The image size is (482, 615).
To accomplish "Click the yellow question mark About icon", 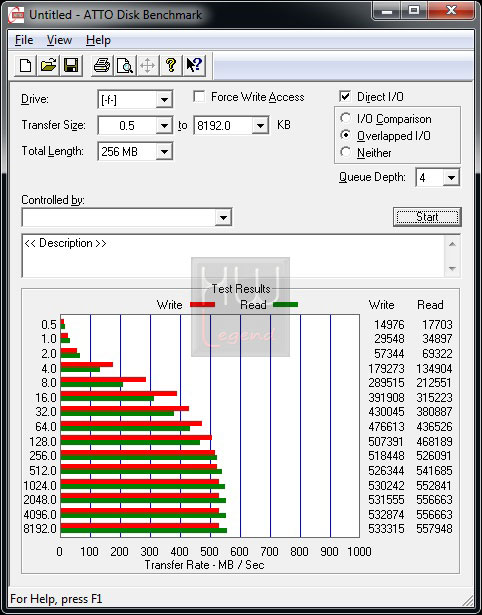I will pos(171,66).
